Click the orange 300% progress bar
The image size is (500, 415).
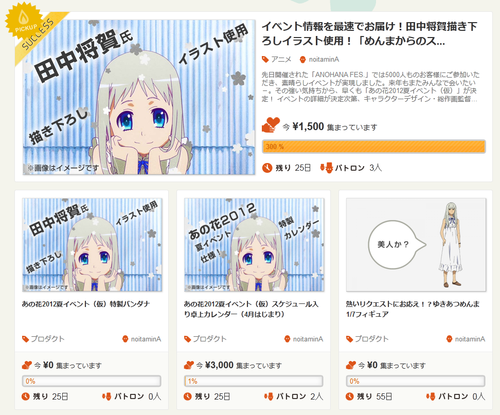click(374, 147)
